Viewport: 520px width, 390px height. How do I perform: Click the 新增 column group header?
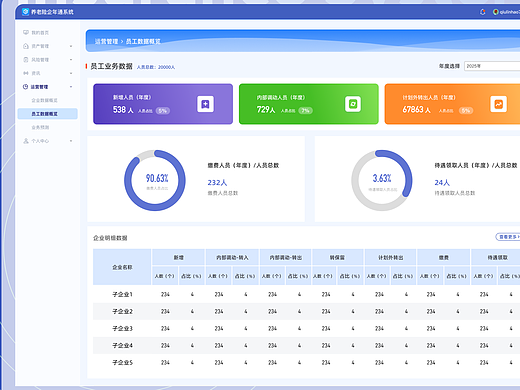coord(178,257)
